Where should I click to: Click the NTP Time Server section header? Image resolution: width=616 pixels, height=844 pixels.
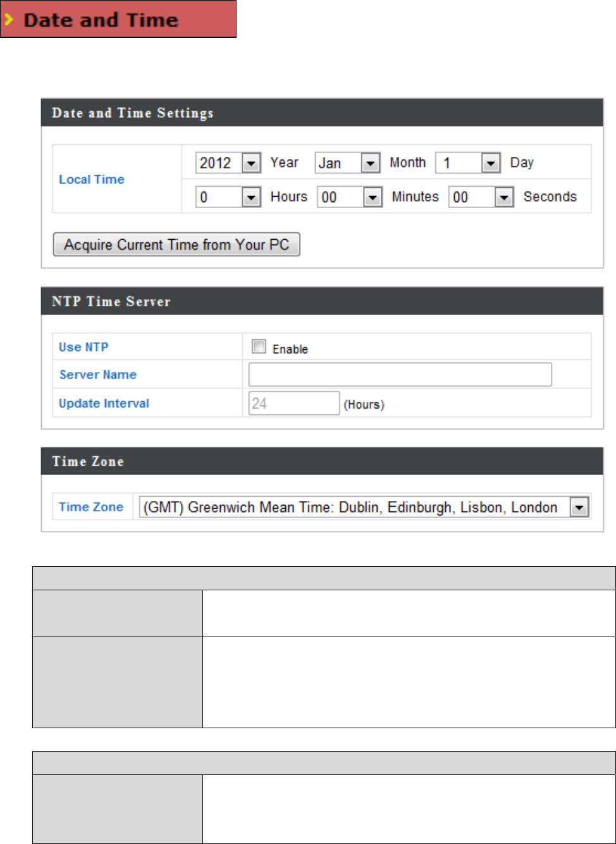(x=111, y=302)
